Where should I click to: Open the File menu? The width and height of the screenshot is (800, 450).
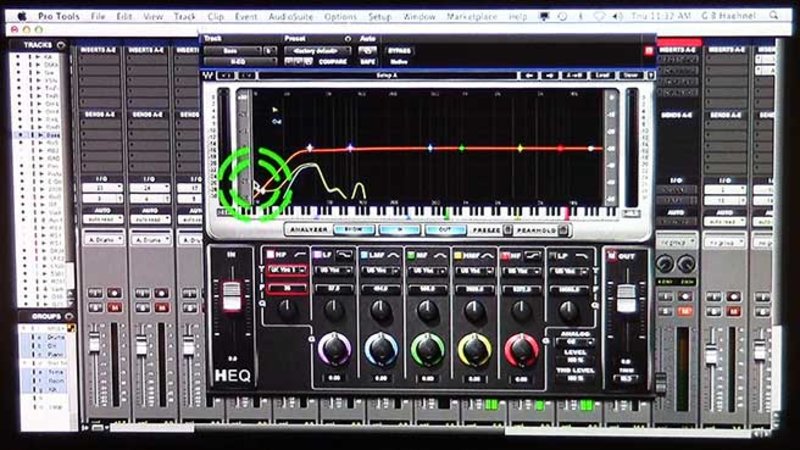97,16
